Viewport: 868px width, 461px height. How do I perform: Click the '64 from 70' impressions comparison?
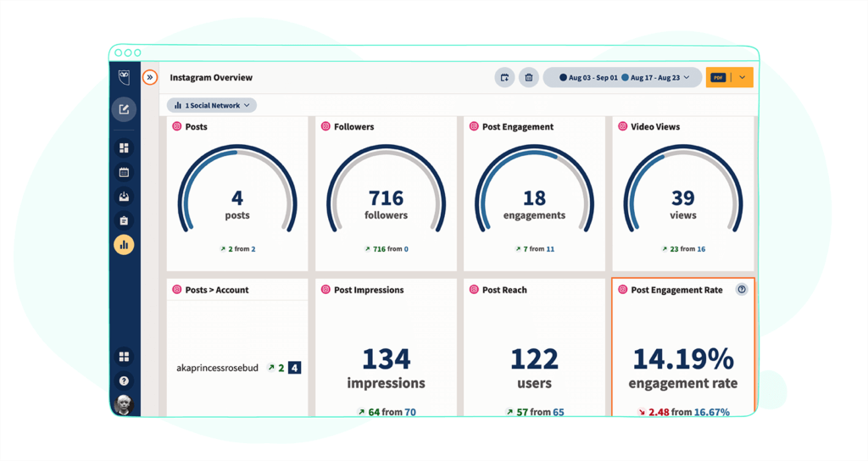point(387,412)
